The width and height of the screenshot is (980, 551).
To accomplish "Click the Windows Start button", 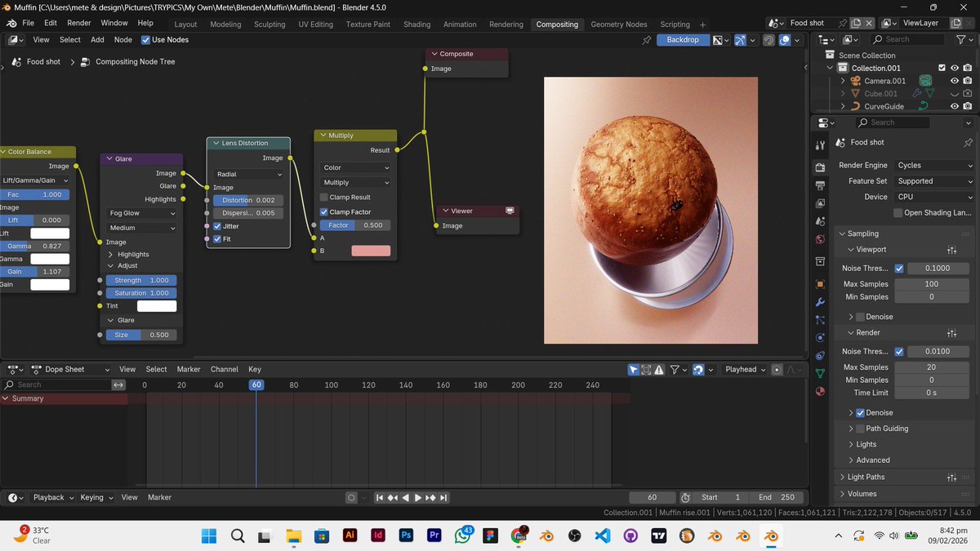I will click(209, 535).
